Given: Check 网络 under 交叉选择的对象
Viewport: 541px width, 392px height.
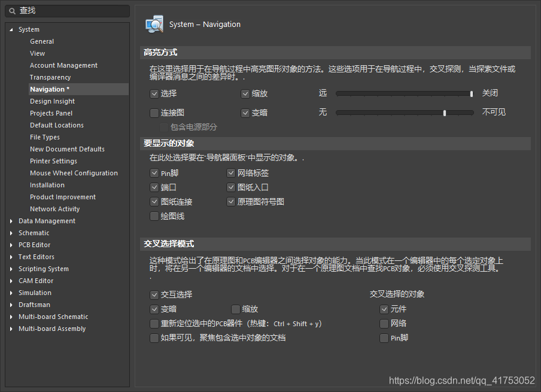Looking at the screenshot, I should [384, 323].
